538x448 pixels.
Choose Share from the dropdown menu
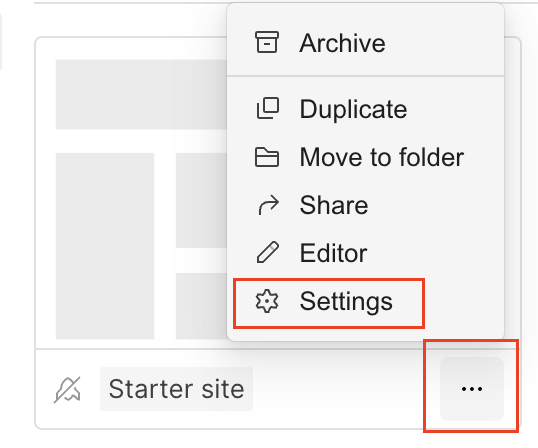[x=366, y=205]
